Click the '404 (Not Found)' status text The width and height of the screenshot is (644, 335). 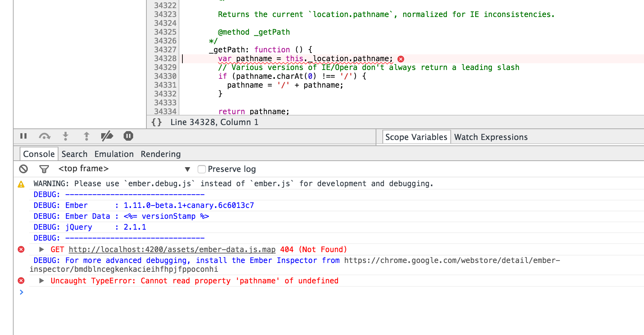point(314,249)
